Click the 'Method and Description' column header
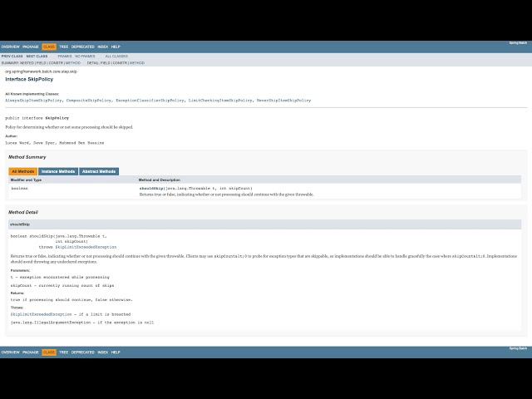The width and height of the screenshot is (532, 399). 160,180
